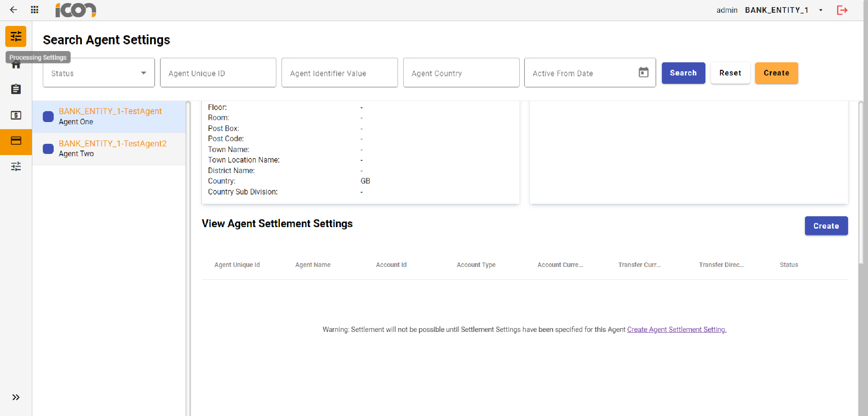Expand the Status dropdown
868x416 pixels.
pyautogui.click(x=99, y=73)
